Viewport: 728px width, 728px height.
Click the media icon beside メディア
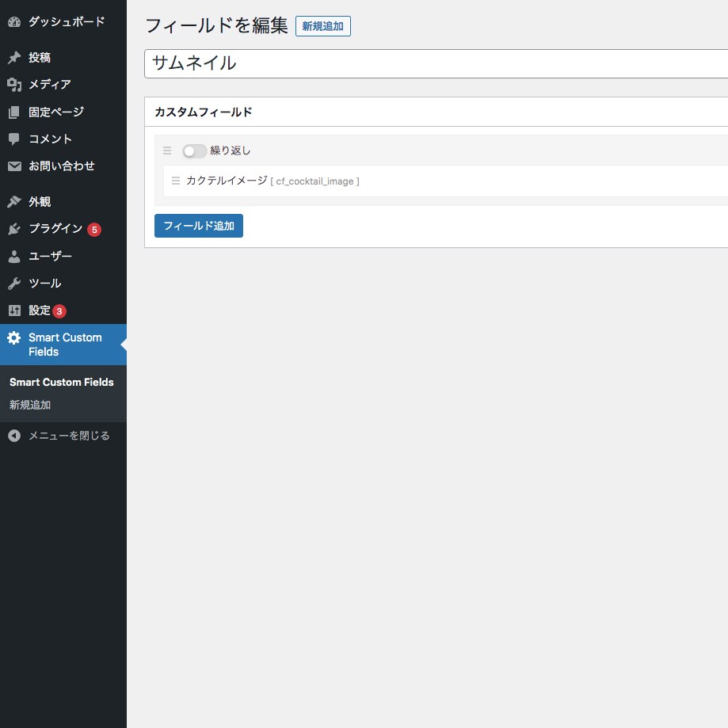point(14,85)
